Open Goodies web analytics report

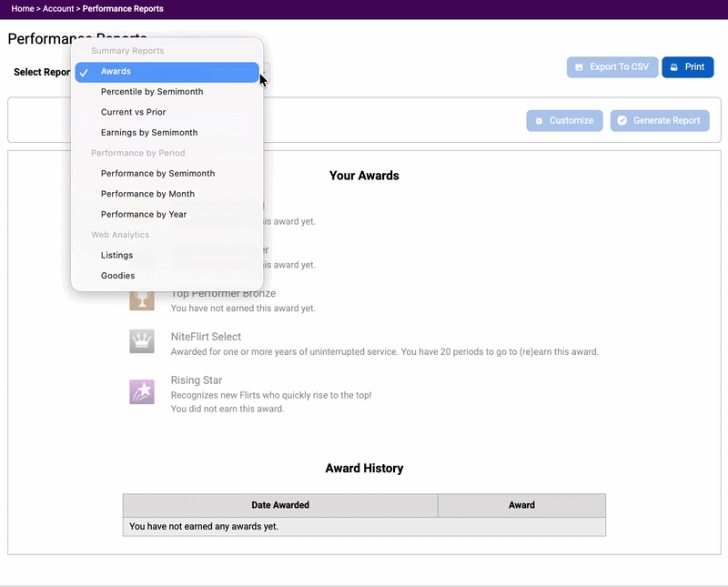[x=167, y=276]
